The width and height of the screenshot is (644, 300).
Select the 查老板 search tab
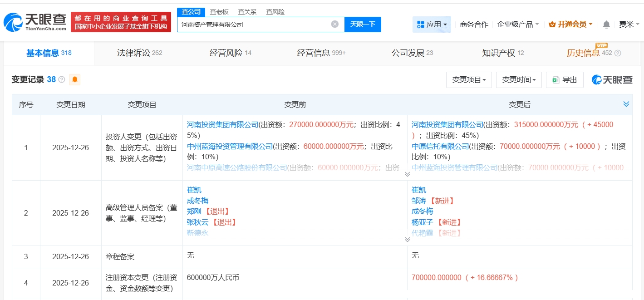coord(219,12)
